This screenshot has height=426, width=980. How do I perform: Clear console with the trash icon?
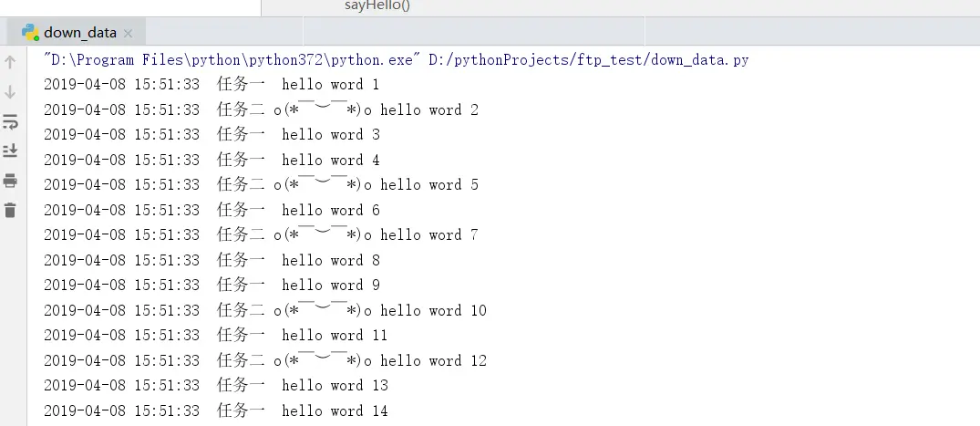click(10, 210)
